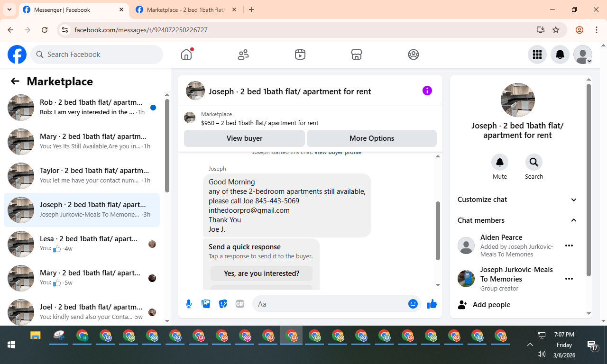The width and height of the screenshot is (607, 364).
Task: Click the View buyer button
Action: (244, 138)
